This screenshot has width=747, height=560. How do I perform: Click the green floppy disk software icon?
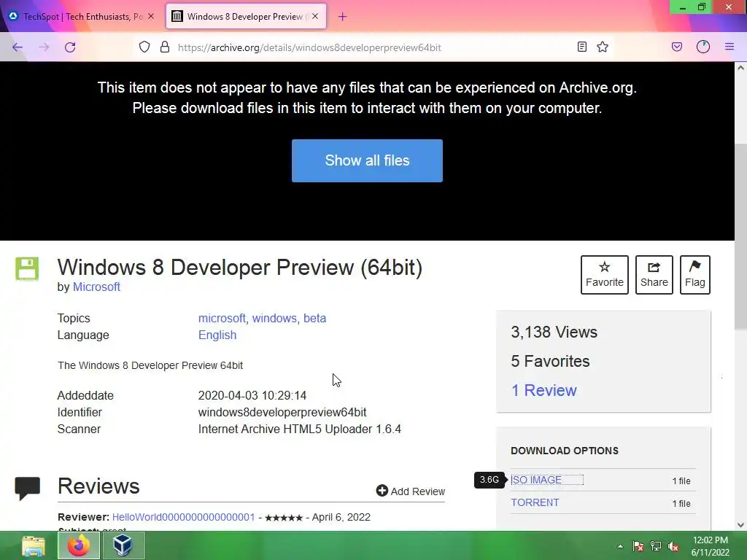tap(27, 268)
